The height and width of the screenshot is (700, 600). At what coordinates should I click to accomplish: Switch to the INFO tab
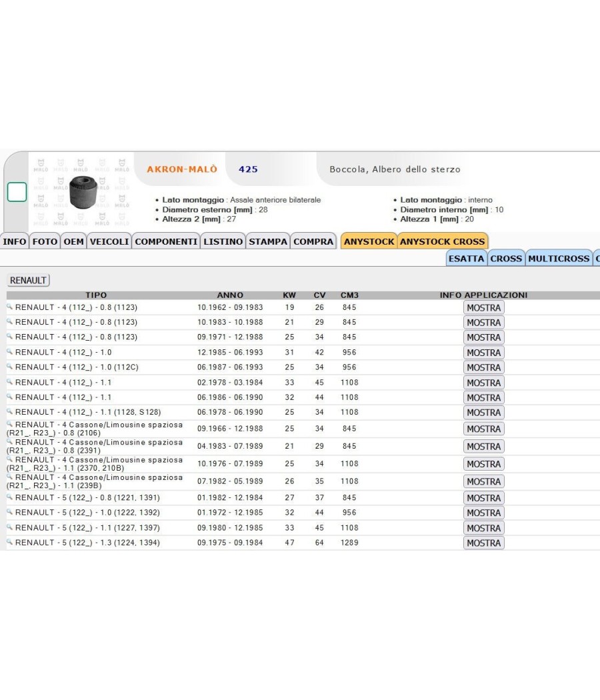click(x=15, y=241)
